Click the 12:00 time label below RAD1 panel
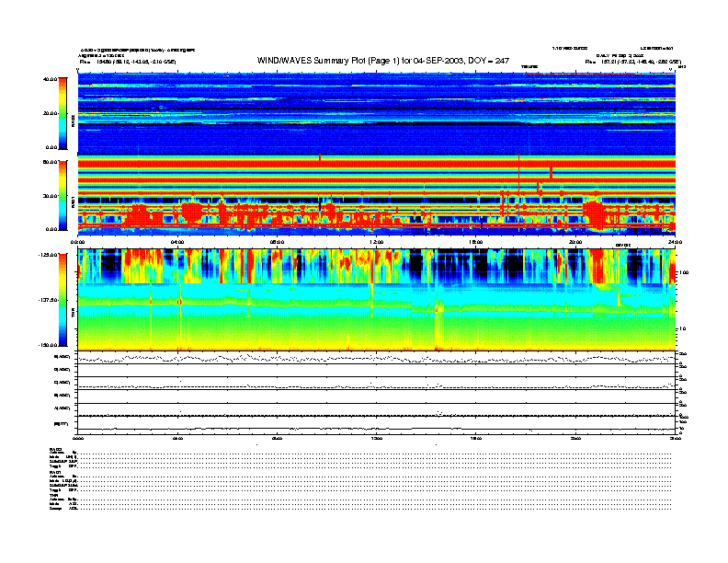 (377, 242)
